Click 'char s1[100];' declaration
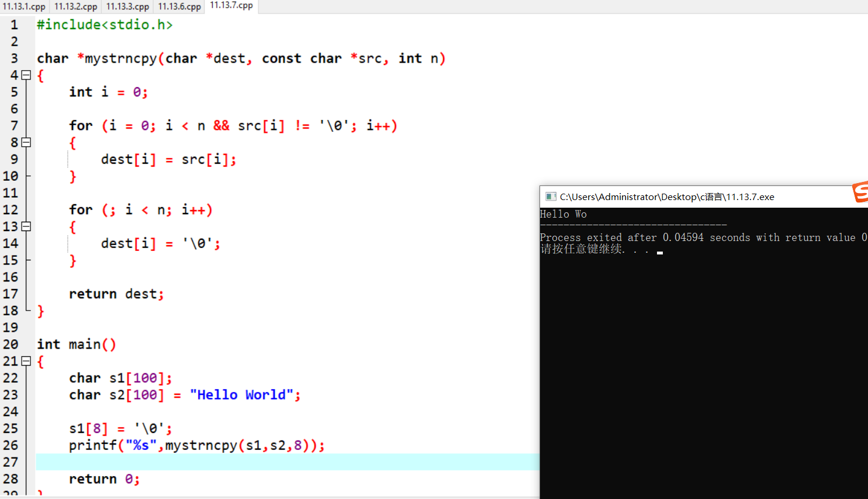Image resolution: width=868 pixels, height=499 pixels. [x=120, y=378]
